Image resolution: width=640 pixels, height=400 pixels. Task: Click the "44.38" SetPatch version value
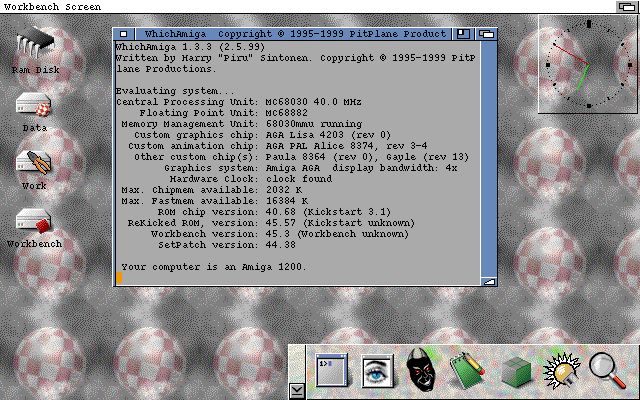coord(281,245)
